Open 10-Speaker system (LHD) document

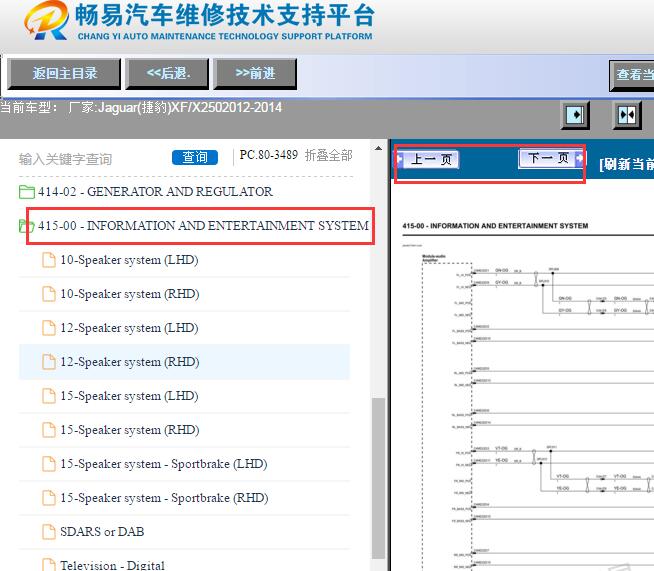[x=129, y=260]
